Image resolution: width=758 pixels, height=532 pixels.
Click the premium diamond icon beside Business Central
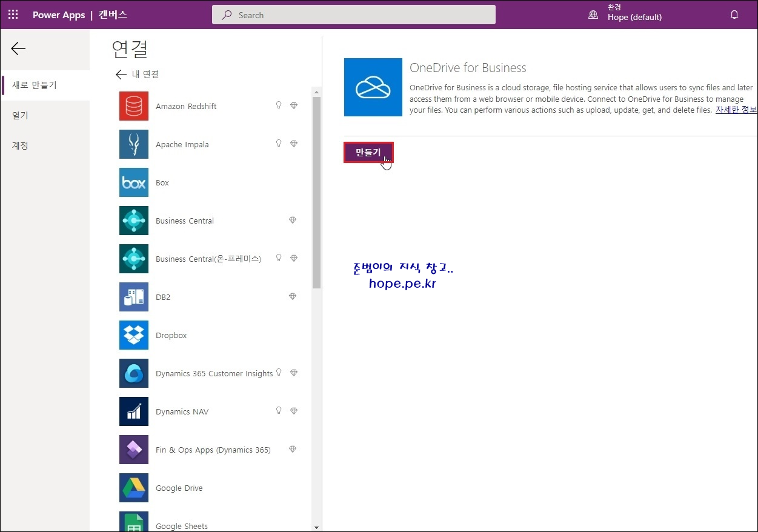coord(293,220)
